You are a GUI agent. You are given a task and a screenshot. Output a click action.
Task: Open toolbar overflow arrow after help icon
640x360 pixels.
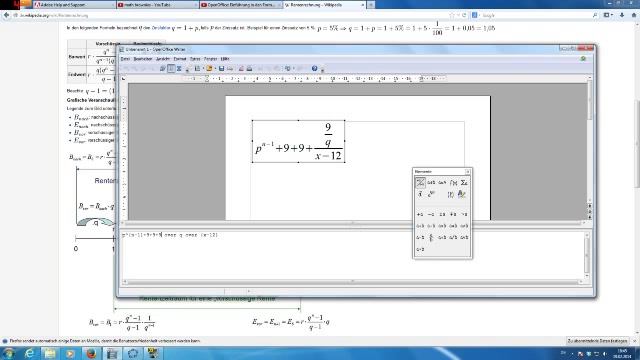point(322,70)
